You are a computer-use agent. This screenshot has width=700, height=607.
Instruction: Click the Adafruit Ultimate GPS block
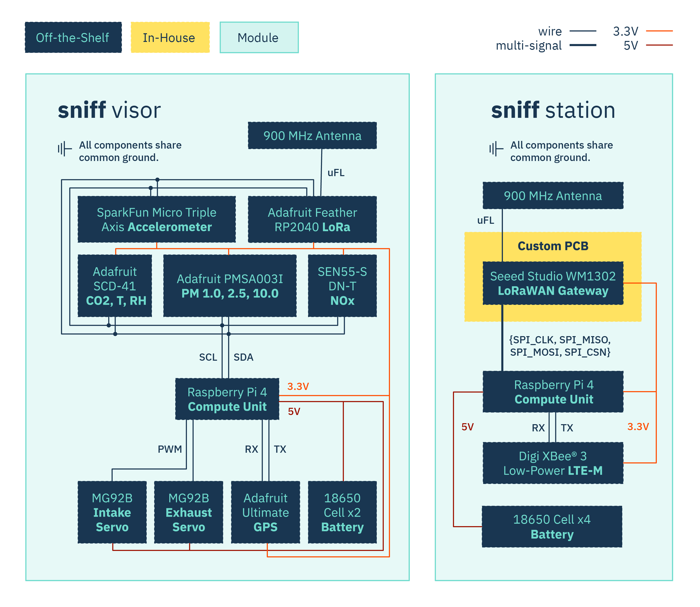[x=265, y=512]
